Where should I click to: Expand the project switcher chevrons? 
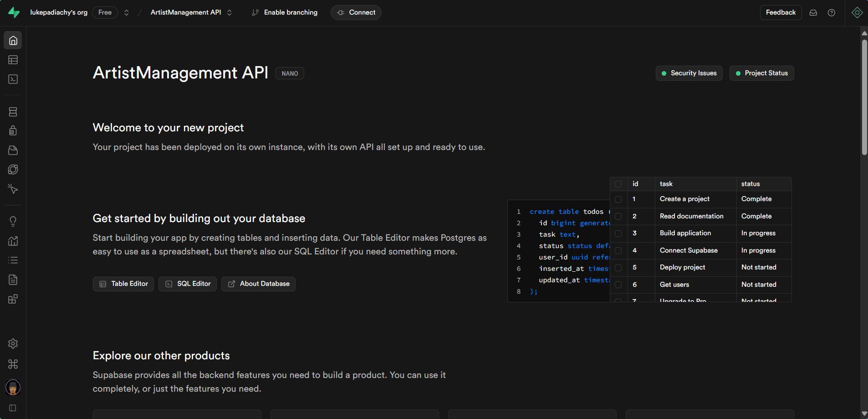(x=230, y=13)
